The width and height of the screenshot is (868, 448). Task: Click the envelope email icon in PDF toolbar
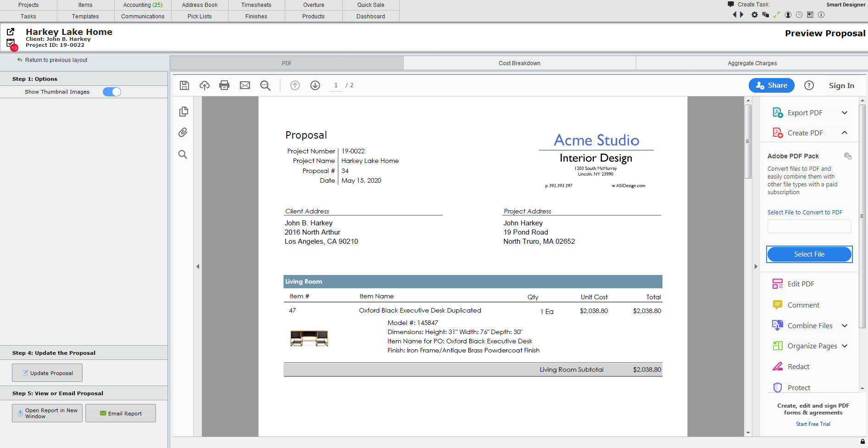[x=245, y=85]
